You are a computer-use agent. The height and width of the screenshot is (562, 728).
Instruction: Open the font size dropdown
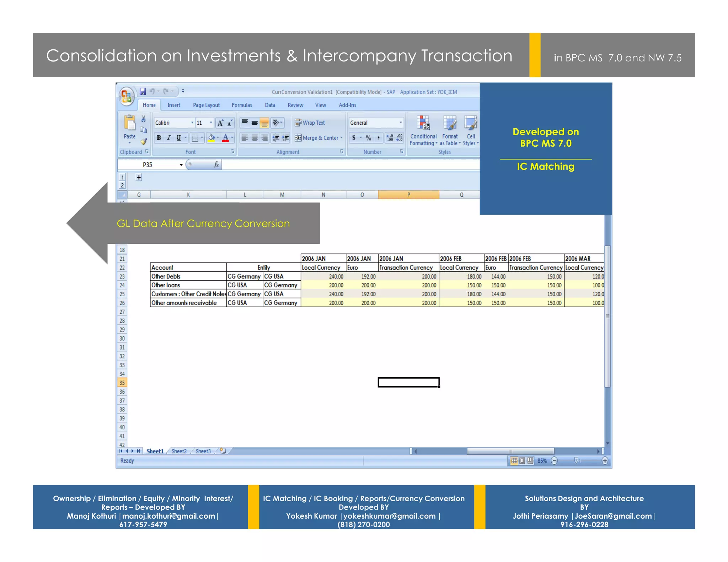211,123
